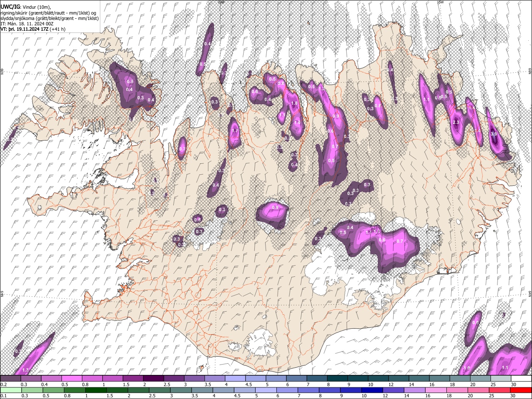Image resolution: width=532 pixels, height=399 pixels.
Task: Click the '12' label under upper legend row
Action: point(392,384)
